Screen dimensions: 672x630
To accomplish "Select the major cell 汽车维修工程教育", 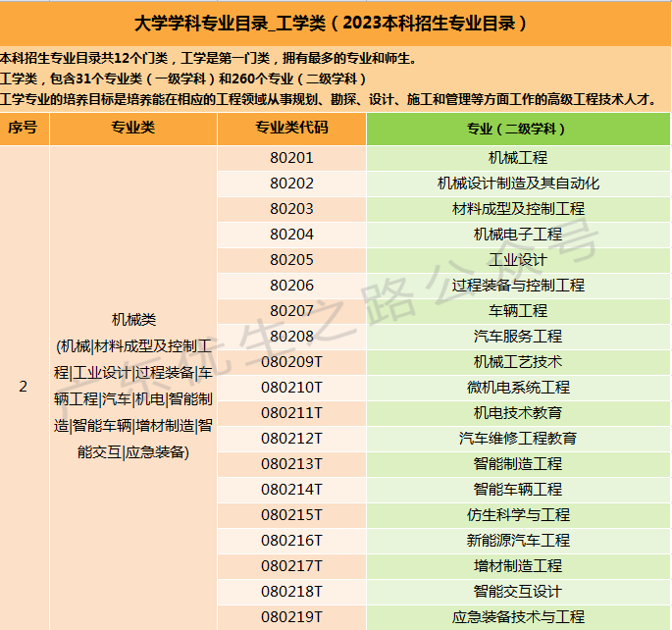I will 518,439.
